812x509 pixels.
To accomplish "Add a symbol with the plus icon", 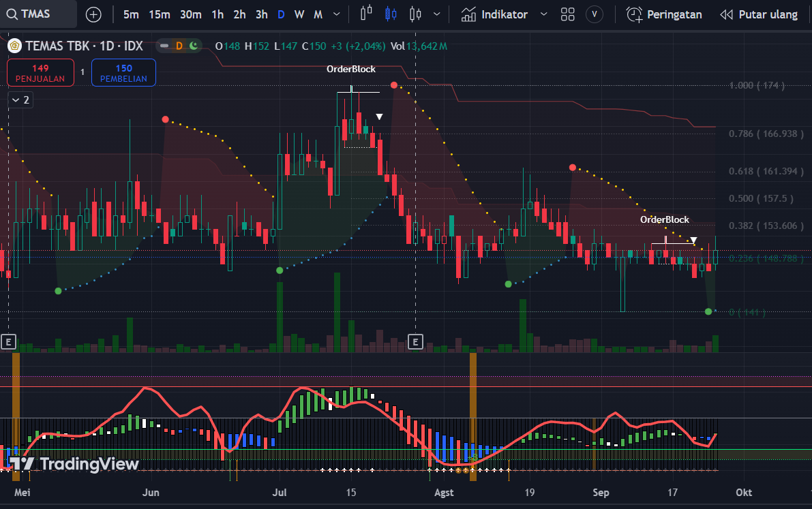I will click(x=93, y=14).
